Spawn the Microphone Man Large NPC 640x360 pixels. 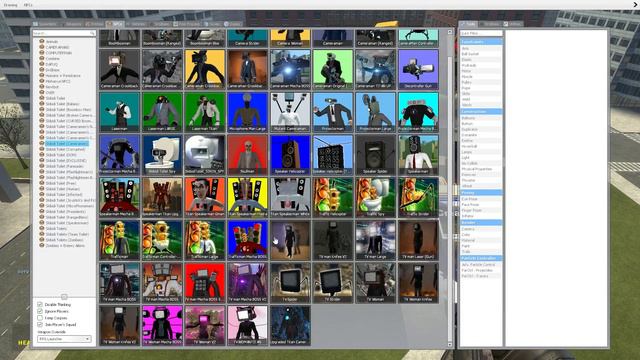click(x=247, y=112)
